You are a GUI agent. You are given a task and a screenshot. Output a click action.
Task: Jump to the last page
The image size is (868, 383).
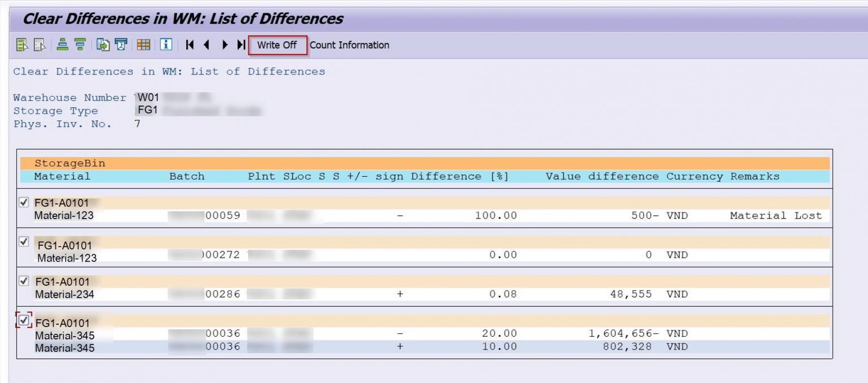240,45
